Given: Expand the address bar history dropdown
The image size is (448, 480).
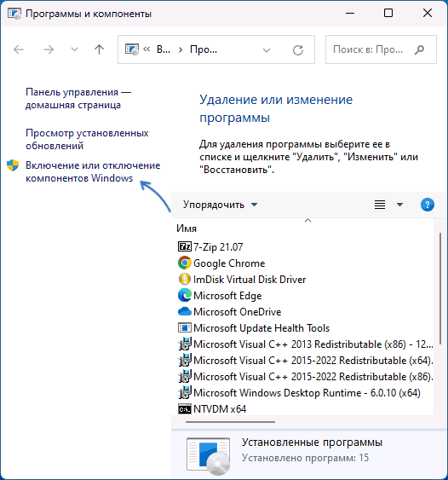Looking at the screenshot, I should [x=267, y=50].
